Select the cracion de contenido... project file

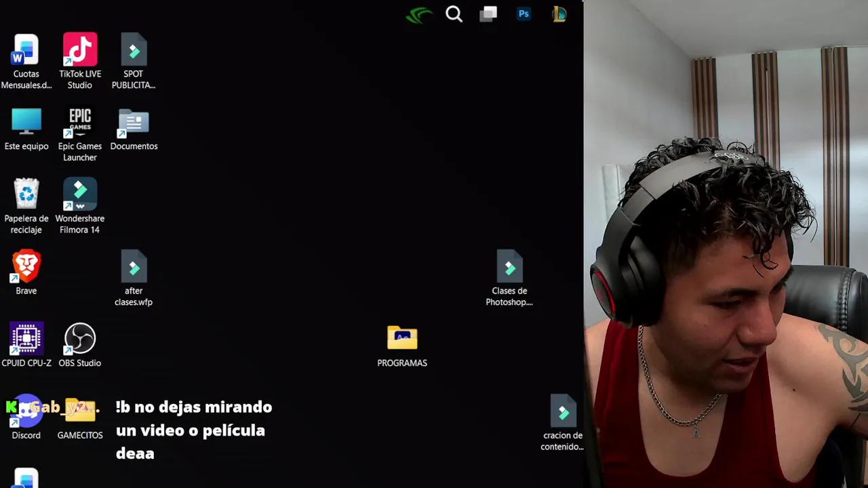point(562,423)
